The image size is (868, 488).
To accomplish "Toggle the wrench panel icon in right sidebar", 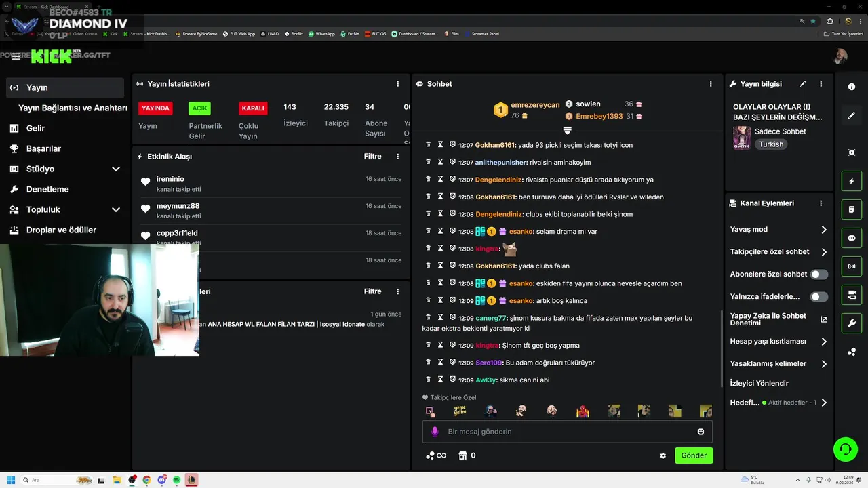I will 852,323.
